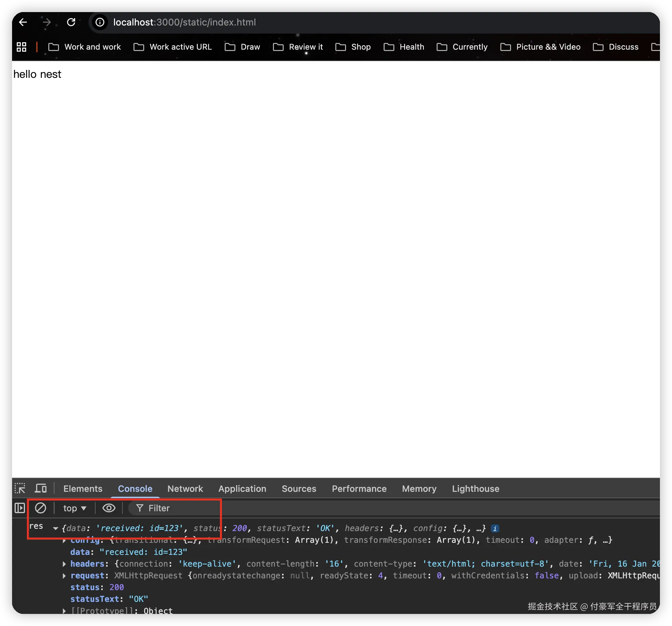
Task: Activate the inspect element picker icon
Action: (20, 488)
